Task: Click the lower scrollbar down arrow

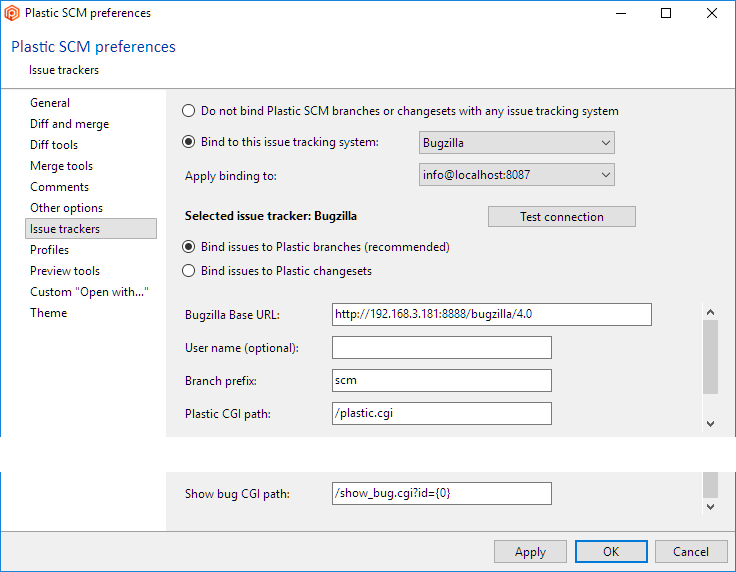Action: coord(710,507)
